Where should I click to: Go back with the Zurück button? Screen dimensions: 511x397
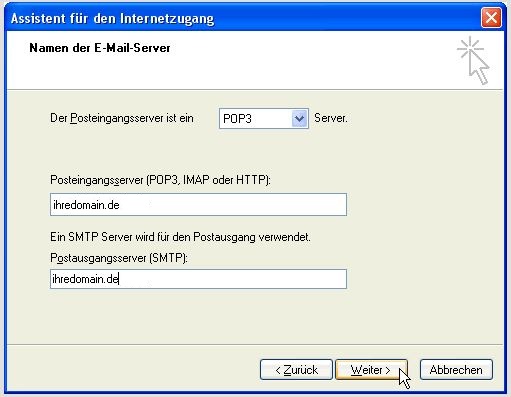pos(296,370)
